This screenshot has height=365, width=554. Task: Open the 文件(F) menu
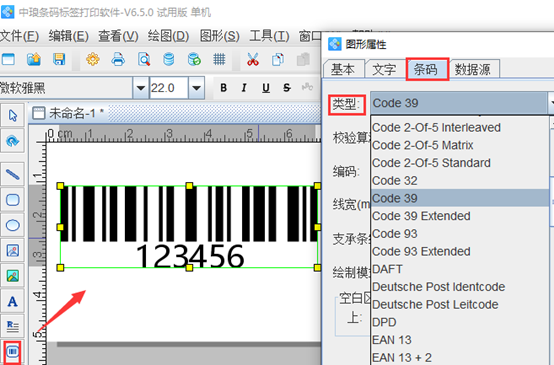[x=19, y=36]
